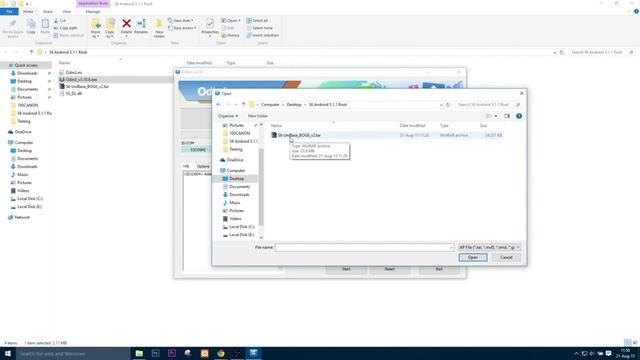Expand the dialog address bar history dropdown
The height and width of the screenshot is (360, 640).
441,105
